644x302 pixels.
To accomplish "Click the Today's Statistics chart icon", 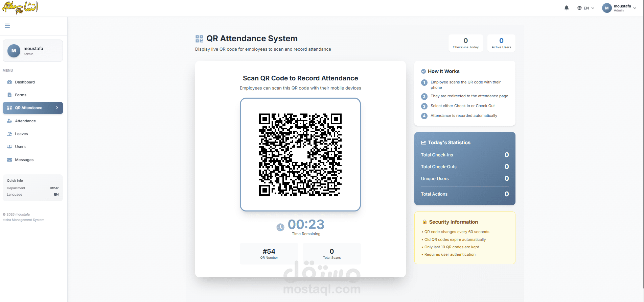I will click(x=423, y=143).
